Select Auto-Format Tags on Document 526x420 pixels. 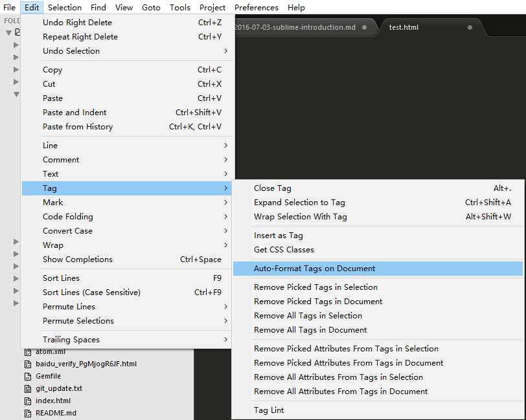(x=314, y=269)
